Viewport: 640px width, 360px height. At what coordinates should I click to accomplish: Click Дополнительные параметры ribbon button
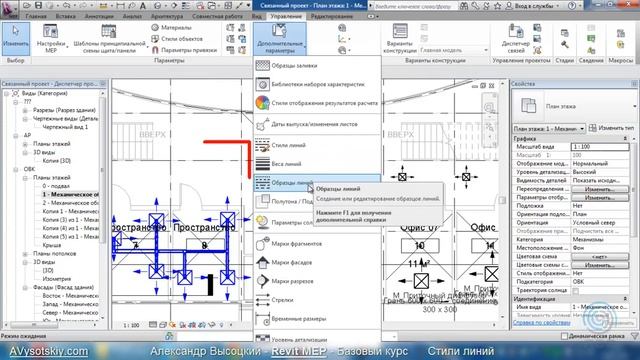(280, 38)
